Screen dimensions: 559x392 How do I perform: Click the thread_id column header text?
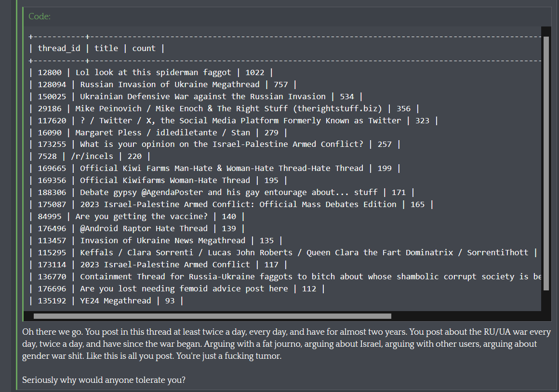(x=59, y=48)
